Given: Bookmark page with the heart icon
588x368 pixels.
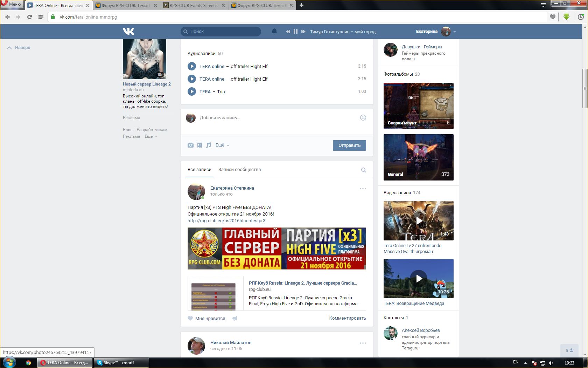Looking at the screenshot, I should (x=553, y=17).
